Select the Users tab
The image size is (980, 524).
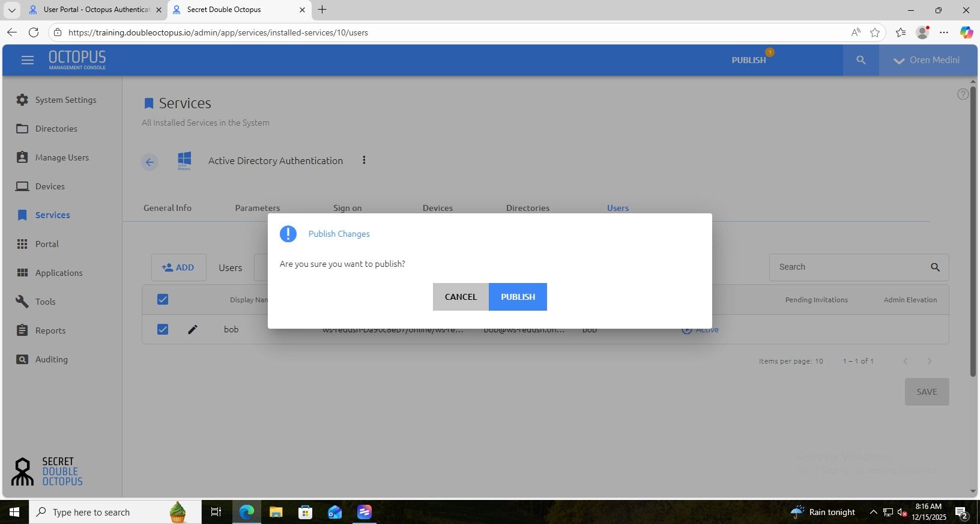click(618, 208)
